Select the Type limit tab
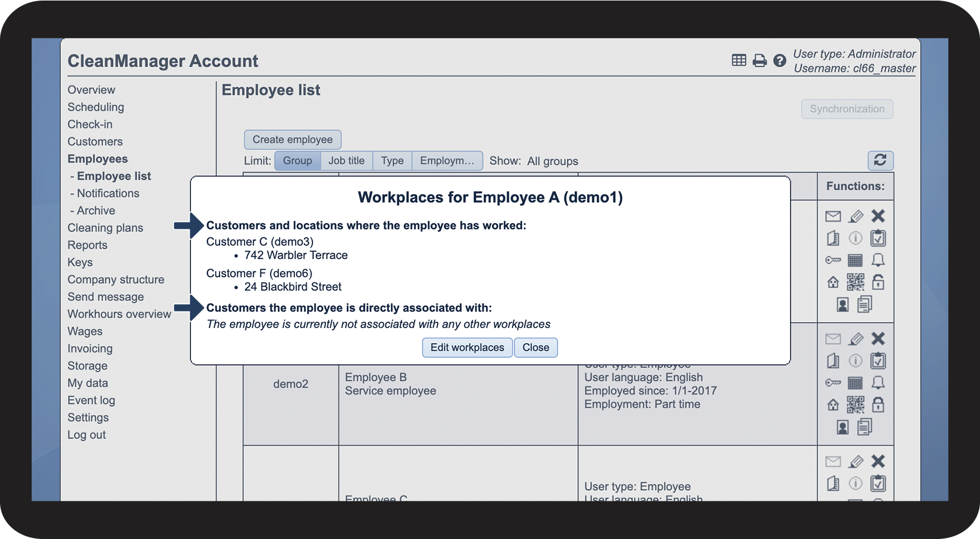The image size is (980, 539). [x=392, y=160]
